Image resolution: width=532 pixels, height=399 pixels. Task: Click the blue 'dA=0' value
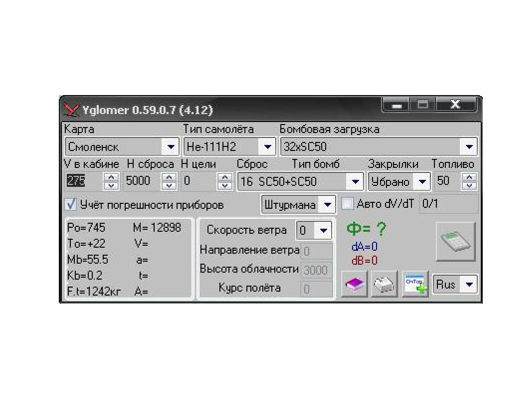pos(364,247)
